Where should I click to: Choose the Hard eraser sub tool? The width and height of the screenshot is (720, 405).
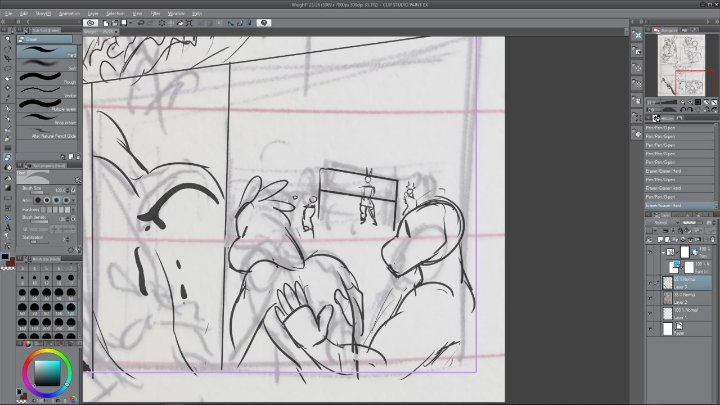click(47, 51)
